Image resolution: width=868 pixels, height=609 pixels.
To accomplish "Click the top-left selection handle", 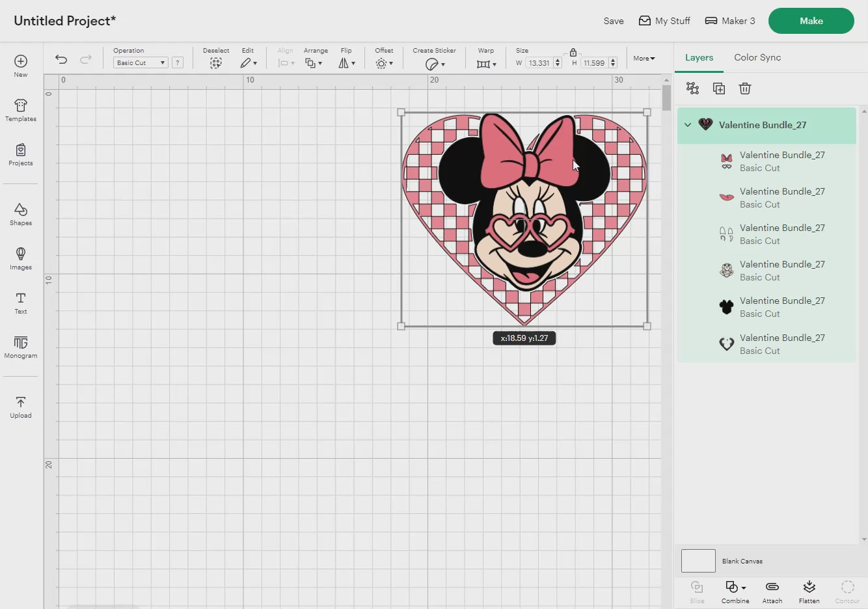I will [401, 113].
